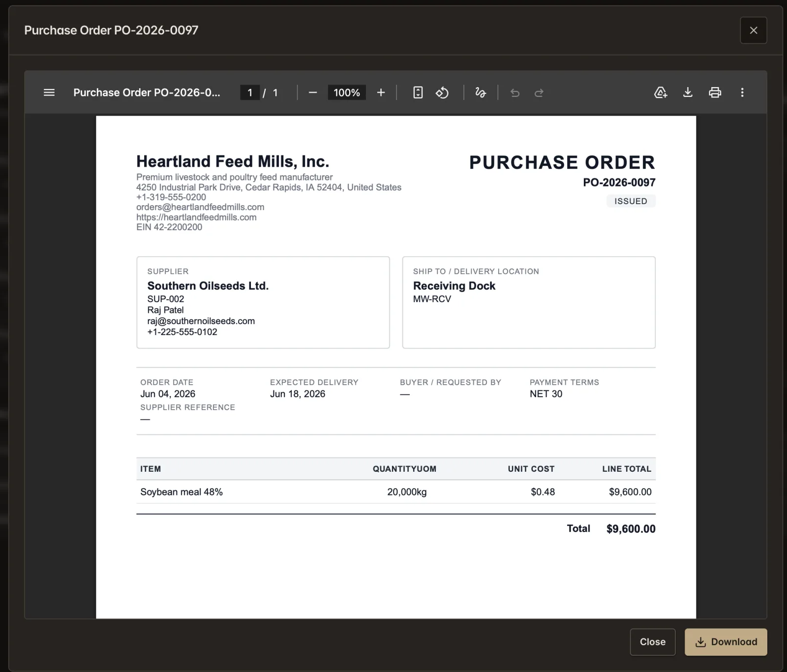
Task: Click the Jun 04, 2026 order date
Action: point(168,394)
